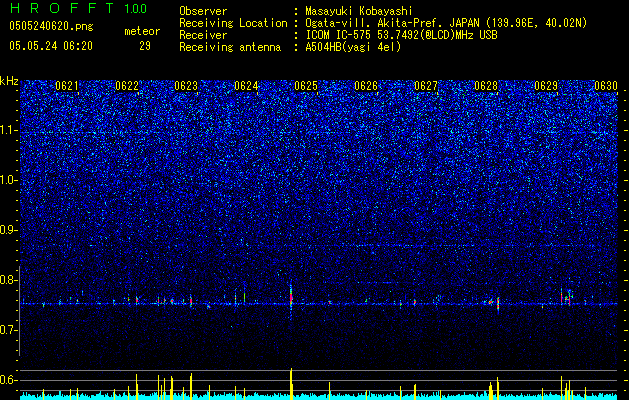629x400 pixels.
Task: Click the meteor count value 29
Action: click(145, 46)
